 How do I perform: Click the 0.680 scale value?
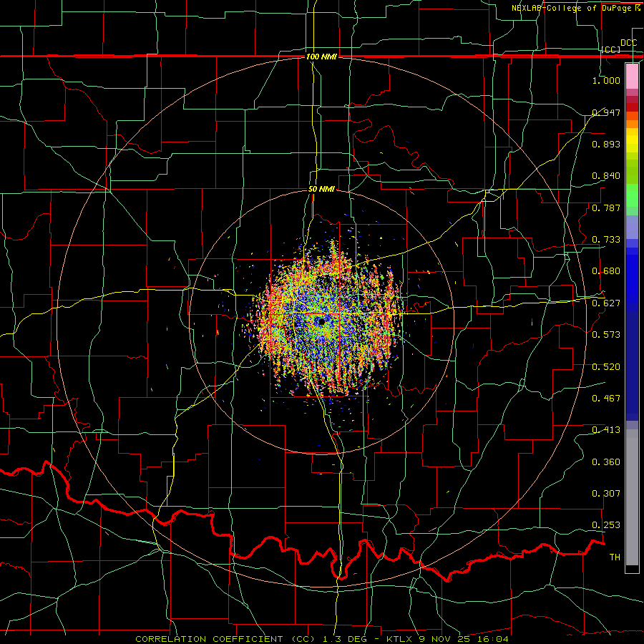(606, 271)
